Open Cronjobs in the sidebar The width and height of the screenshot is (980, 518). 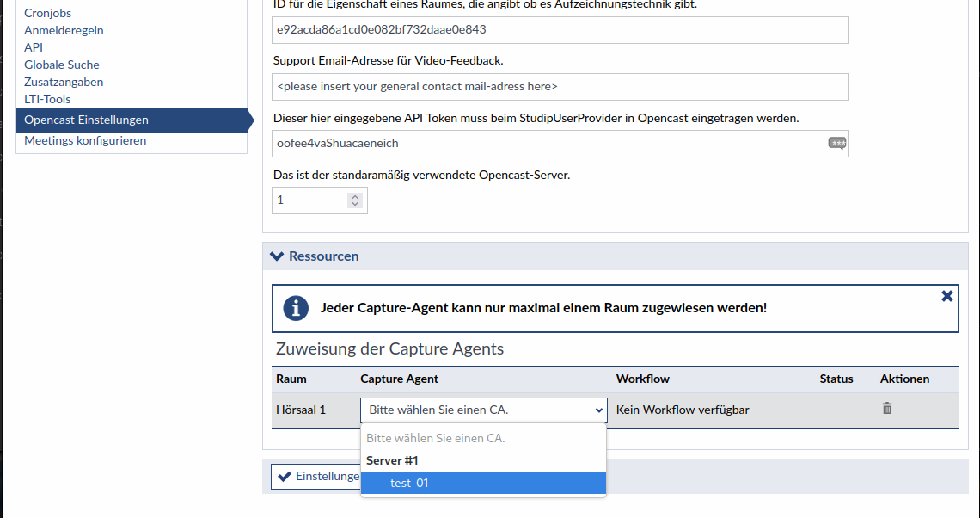coord(48,13)
